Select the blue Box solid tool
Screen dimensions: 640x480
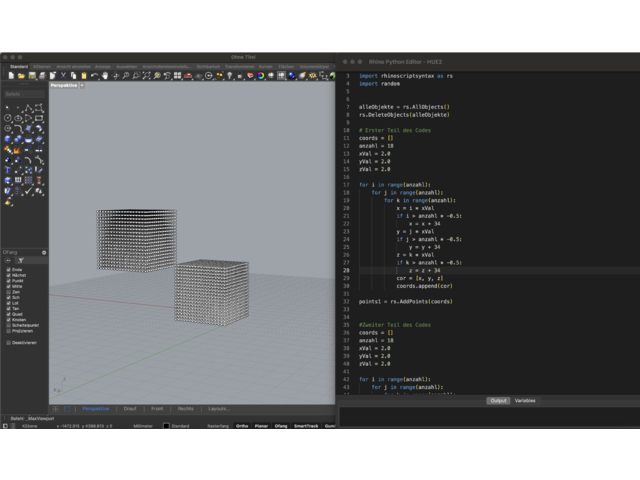8,139
